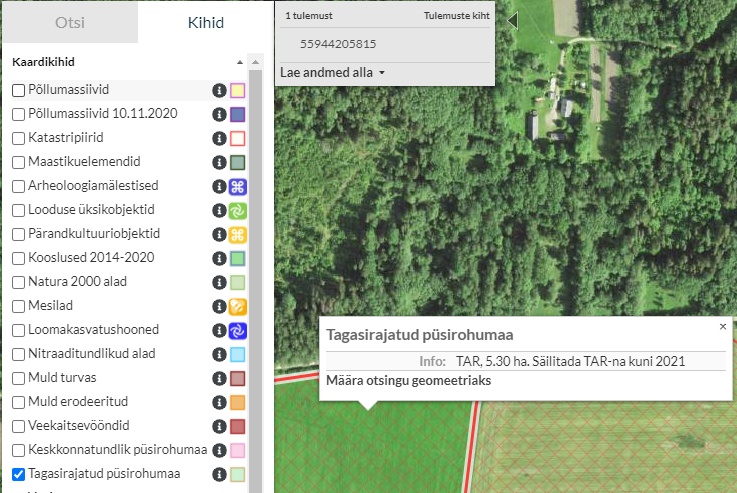Click Muld erodeeritud orange swatch
Image resolution: width=737 pixels, height=493 pixels.
237,402
